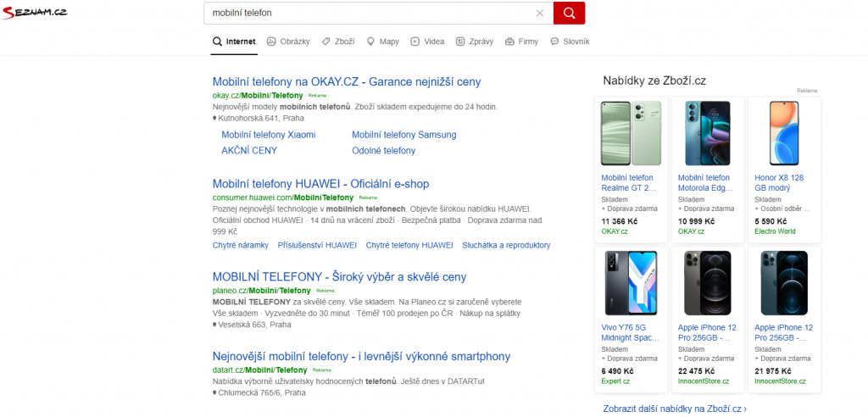
Task: Open the Chytré náramky sublink
Action: pyautogui.click(x=240, y=245)
